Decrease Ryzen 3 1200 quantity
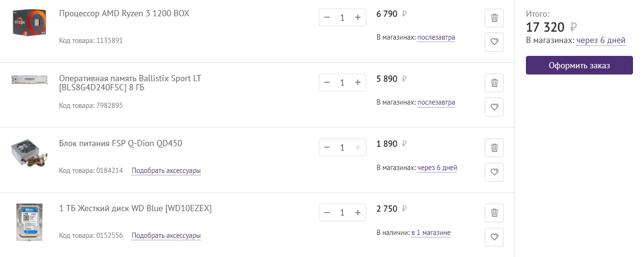The height and width of the screenshot is (257, 644). point(327,18)
